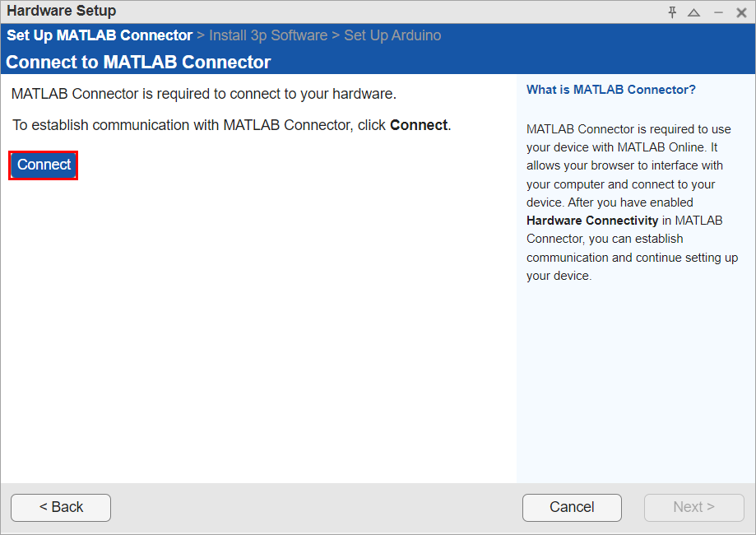Viewport: 756px width, 535px height.
Task: Click the bold Connect word in instructions
Action: (x=419, y=125)
